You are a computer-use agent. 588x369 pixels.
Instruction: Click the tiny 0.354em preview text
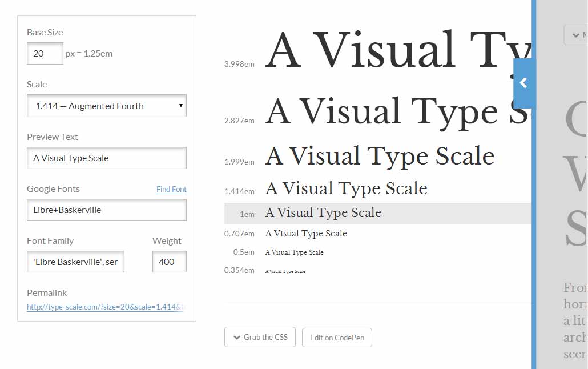[284, 271]
